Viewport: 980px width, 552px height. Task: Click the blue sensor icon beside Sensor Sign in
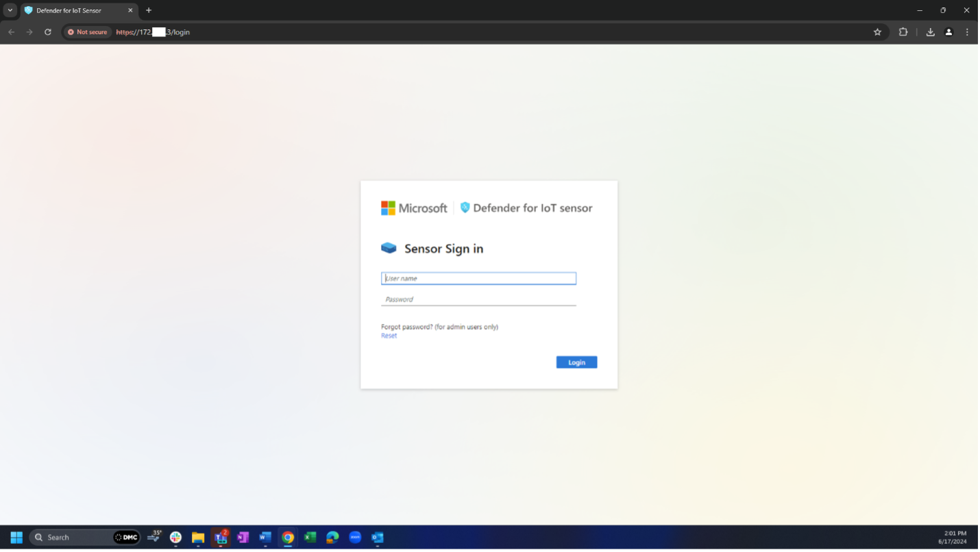click(389, 248)
